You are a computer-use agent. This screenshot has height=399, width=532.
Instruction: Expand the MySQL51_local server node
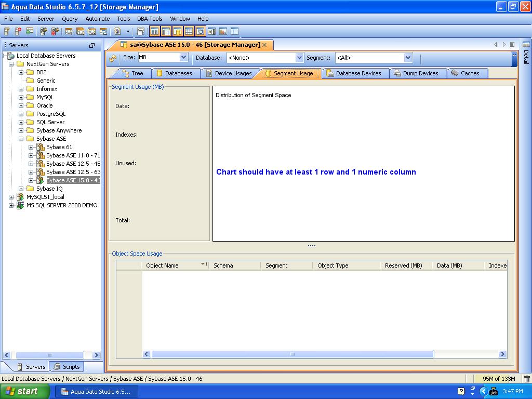pos(11,197)
